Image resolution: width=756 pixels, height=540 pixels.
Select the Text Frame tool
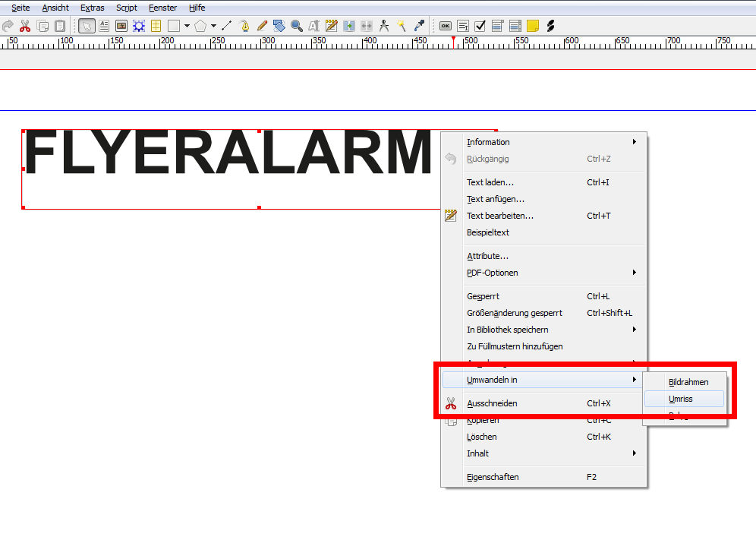coord(104,26)
